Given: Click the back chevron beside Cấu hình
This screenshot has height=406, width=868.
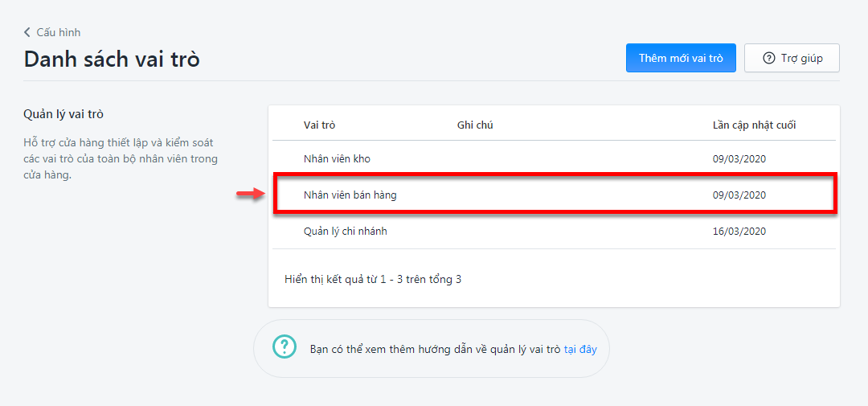Looking at the screenshot, I should point(27,32).
